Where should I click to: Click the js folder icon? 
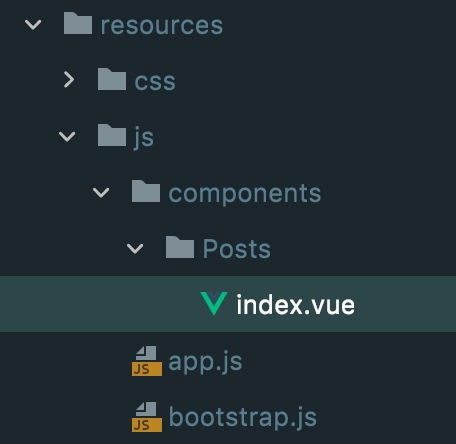pos(112,135)
